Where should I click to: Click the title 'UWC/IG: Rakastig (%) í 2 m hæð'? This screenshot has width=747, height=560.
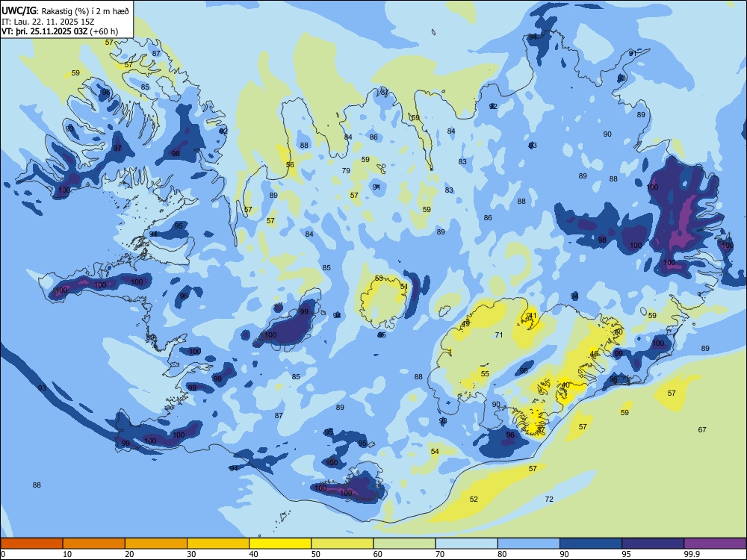coord(65,11)
